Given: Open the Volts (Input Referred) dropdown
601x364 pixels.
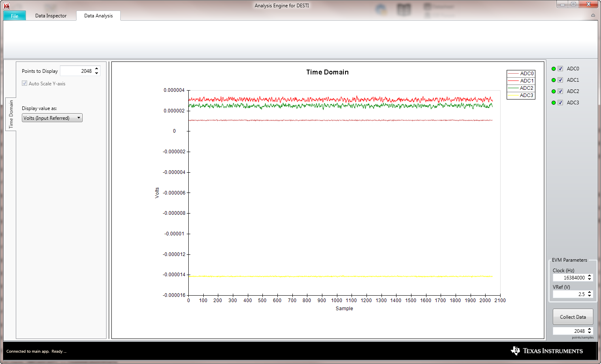Looking at the screenshot, I should 52,118.
